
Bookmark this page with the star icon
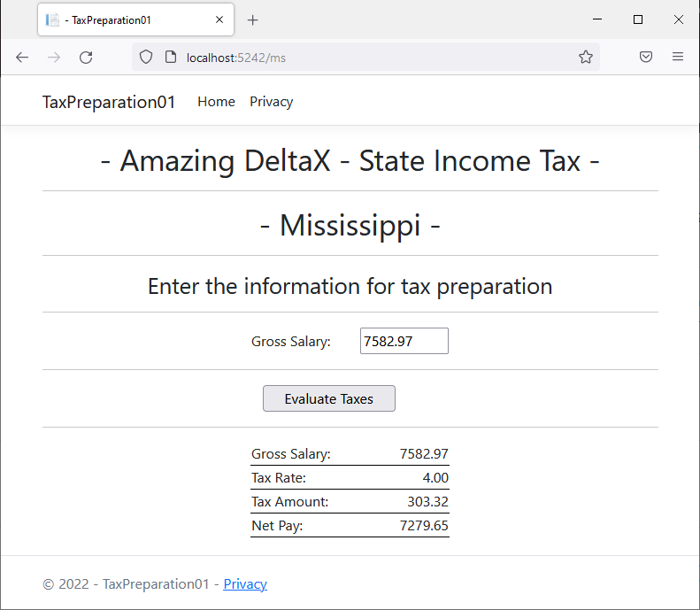586,57
